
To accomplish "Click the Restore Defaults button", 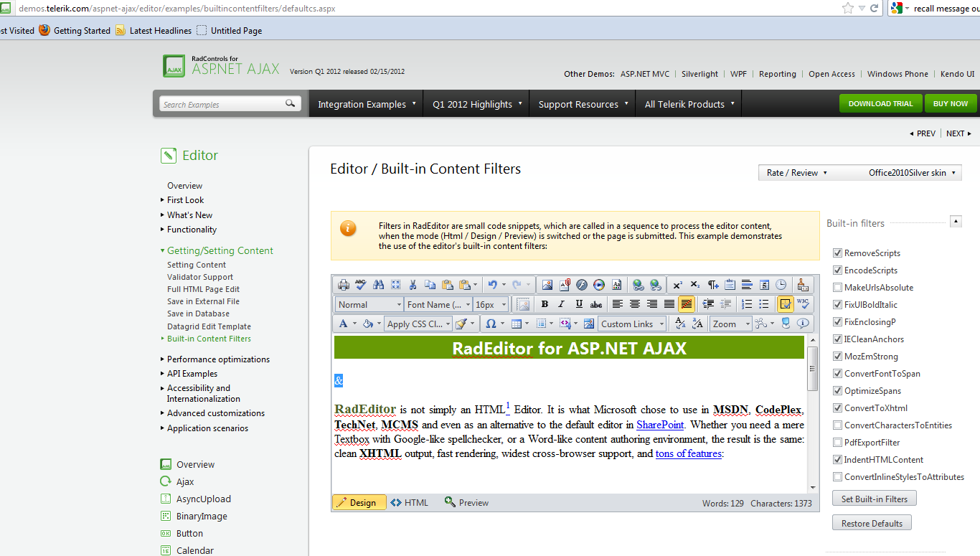I will point(872,523).
